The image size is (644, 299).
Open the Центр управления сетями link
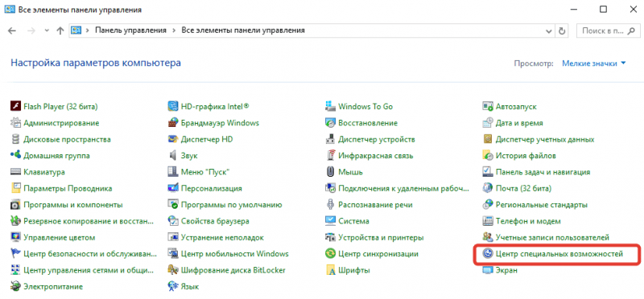pos(89,270)
